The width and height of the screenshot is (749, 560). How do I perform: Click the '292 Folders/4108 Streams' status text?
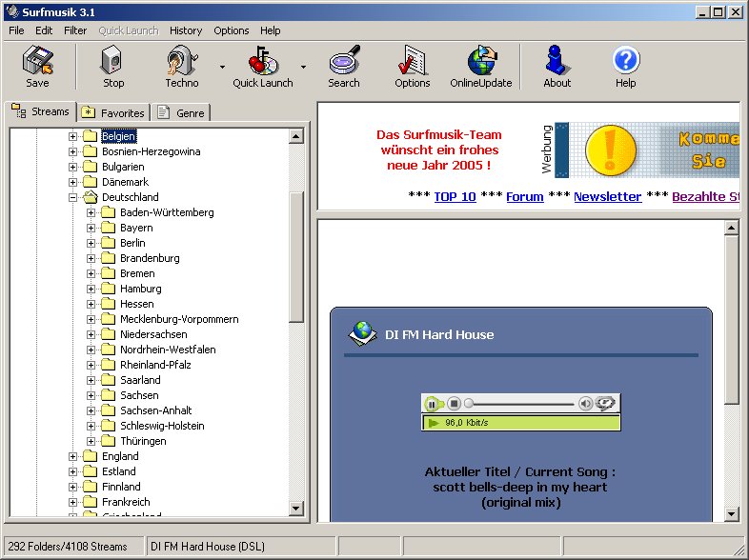click(68, 546)
